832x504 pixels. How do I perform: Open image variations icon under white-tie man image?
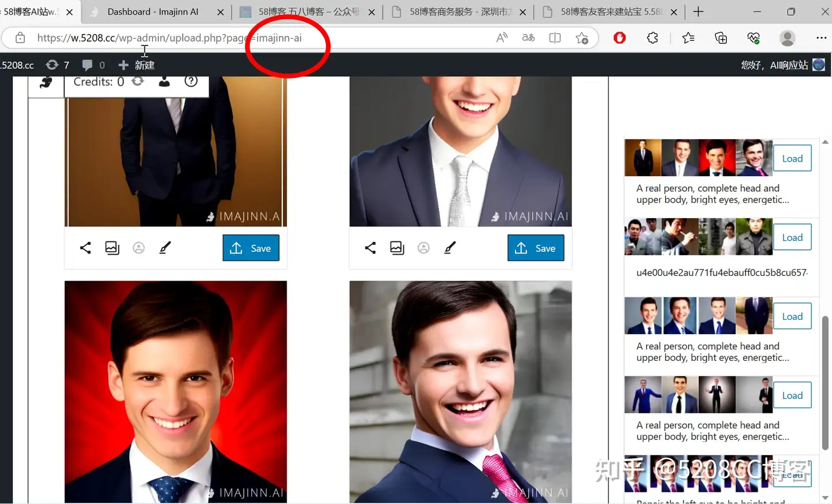(397, 248)
